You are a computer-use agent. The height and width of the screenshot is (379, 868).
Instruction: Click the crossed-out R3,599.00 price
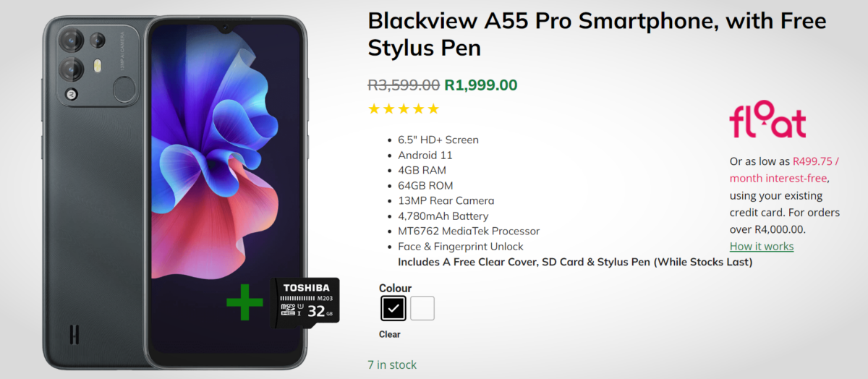click(x=404, y=85)
